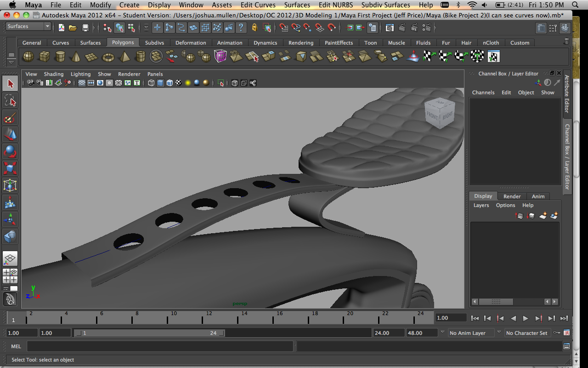Click inside the MEL command field
Screen dimensions: 588x368
coord(161,346)
